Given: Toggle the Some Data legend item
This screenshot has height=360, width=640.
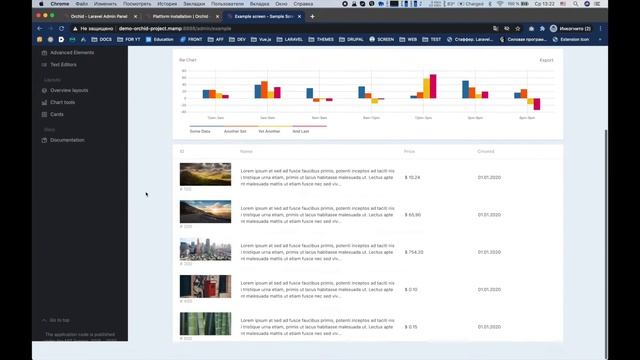Looking at the screenshot, I should [x=200, y=131].
